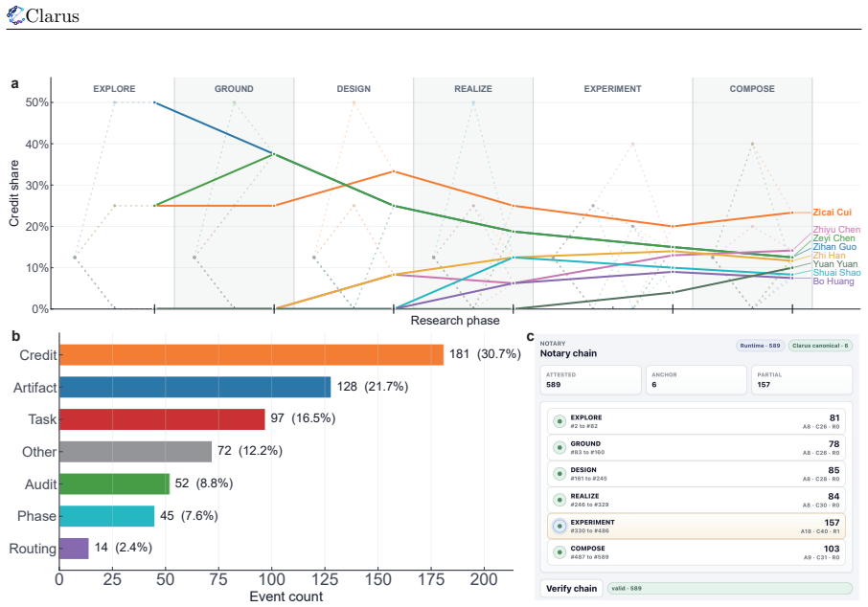The width and height of the screenshot is (868, 607).
Task: Click the Verify chain button
Action: tap(571, 588)
